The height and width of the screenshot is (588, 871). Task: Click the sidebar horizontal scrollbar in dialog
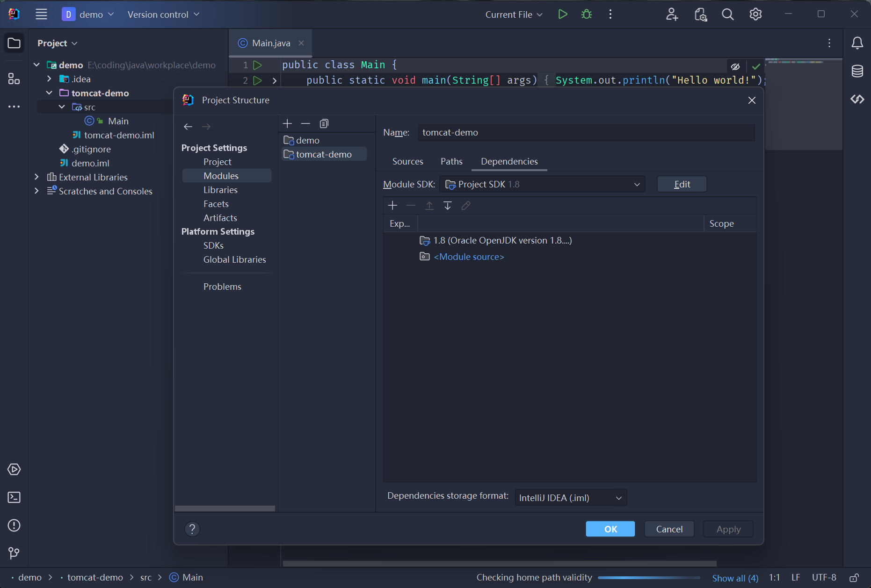point(225,509)
